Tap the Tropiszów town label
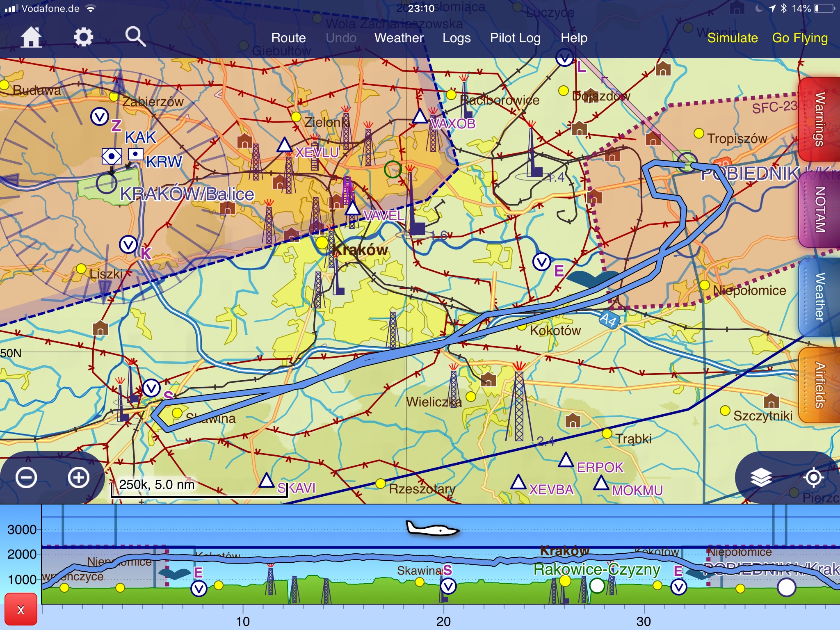 point(737,139)
